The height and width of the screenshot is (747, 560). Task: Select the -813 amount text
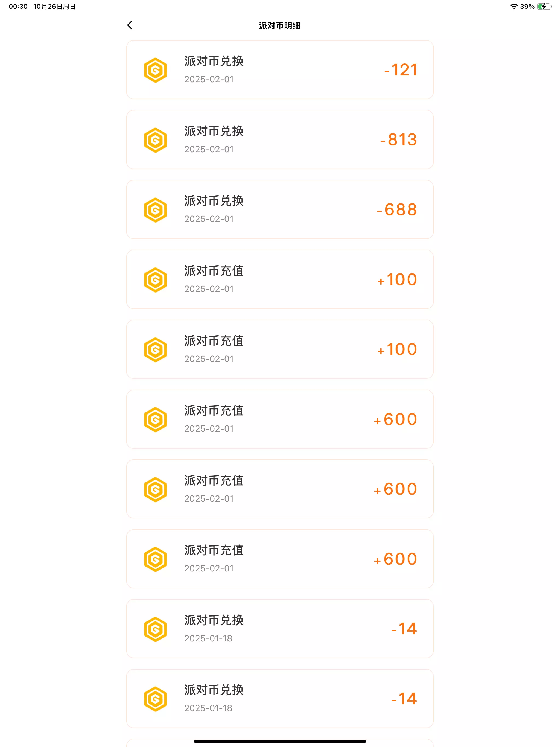coord(399,140)
